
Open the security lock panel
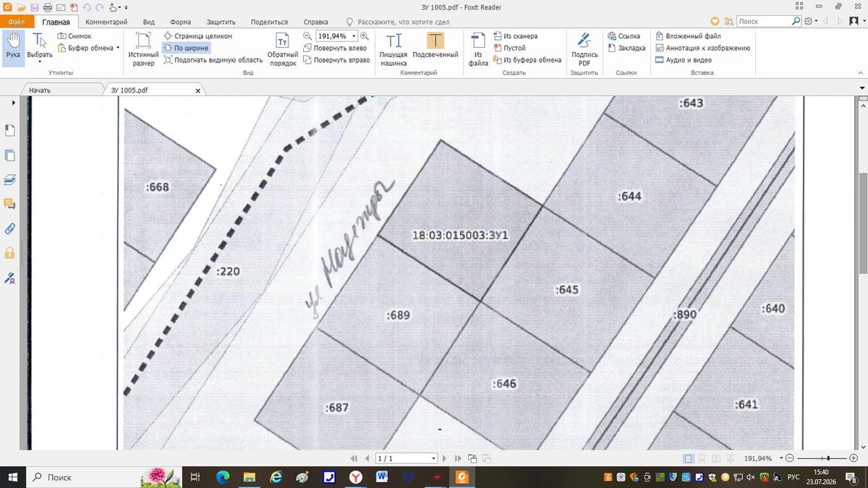point(10,253)
